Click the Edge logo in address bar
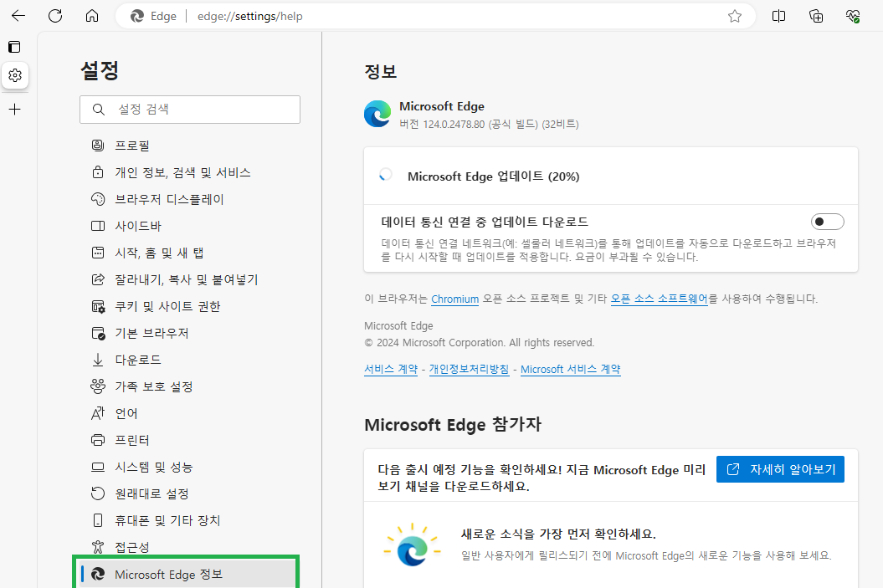The image size is (883, 588). 136,17
